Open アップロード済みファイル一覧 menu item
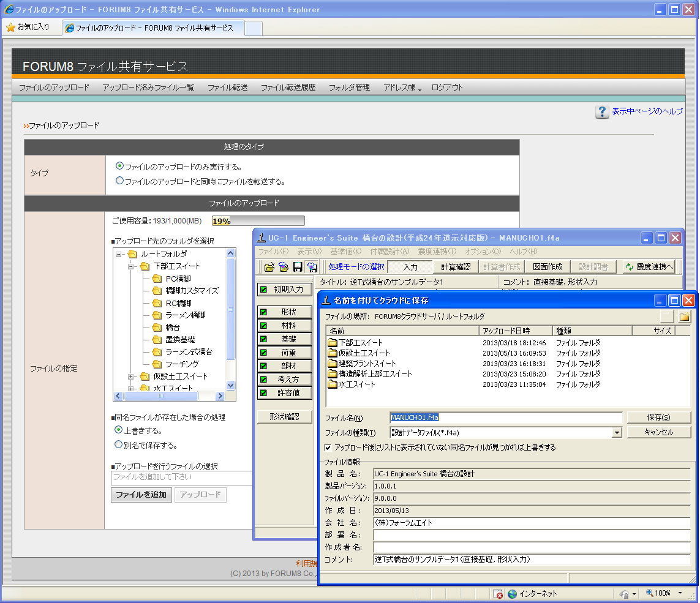This screenshot has height=603, width=700. (148, 88)
